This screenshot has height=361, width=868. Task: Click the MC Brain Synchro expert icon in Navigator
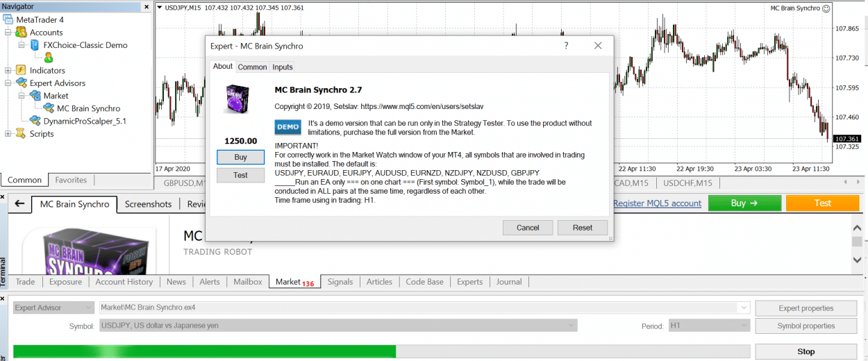click(49, 108)
